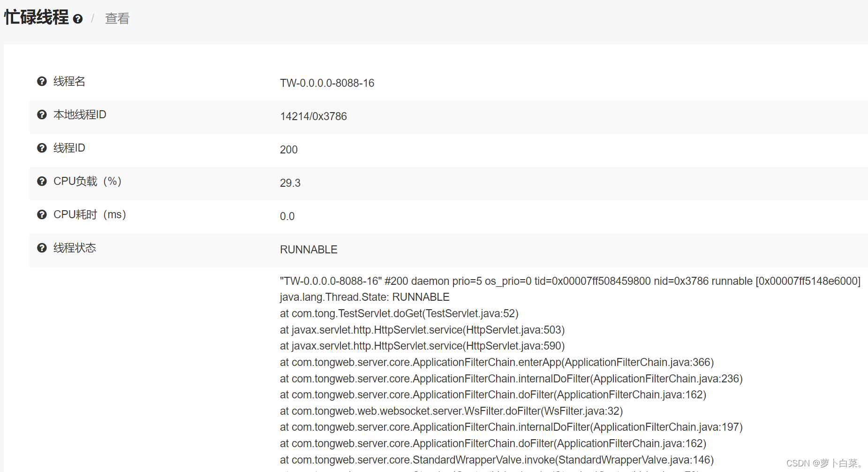Viewport: 868px width, 472px height.
Task: Click the 本地线程ID label
Action: pyautogui.click(x=80, y=114)
